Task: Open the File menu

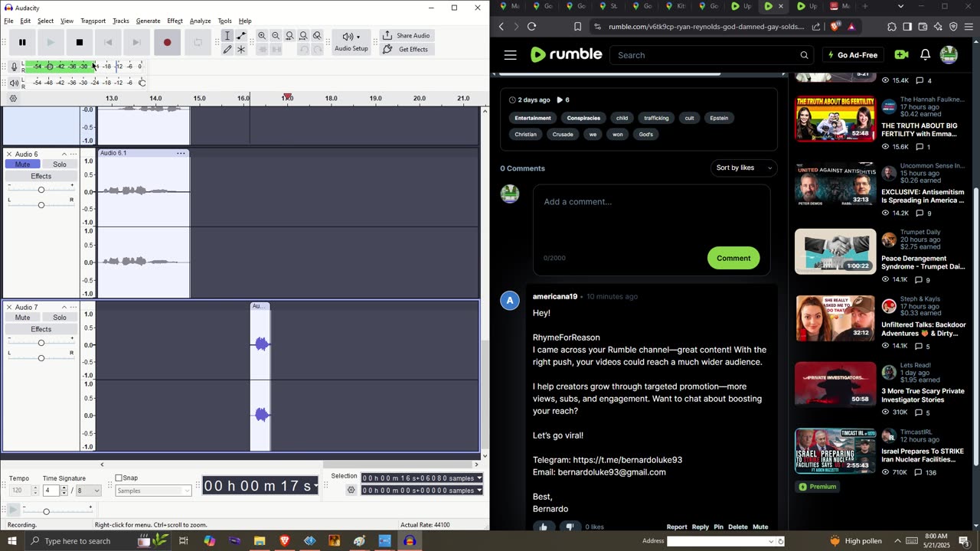Action: (x=8, y=21)
